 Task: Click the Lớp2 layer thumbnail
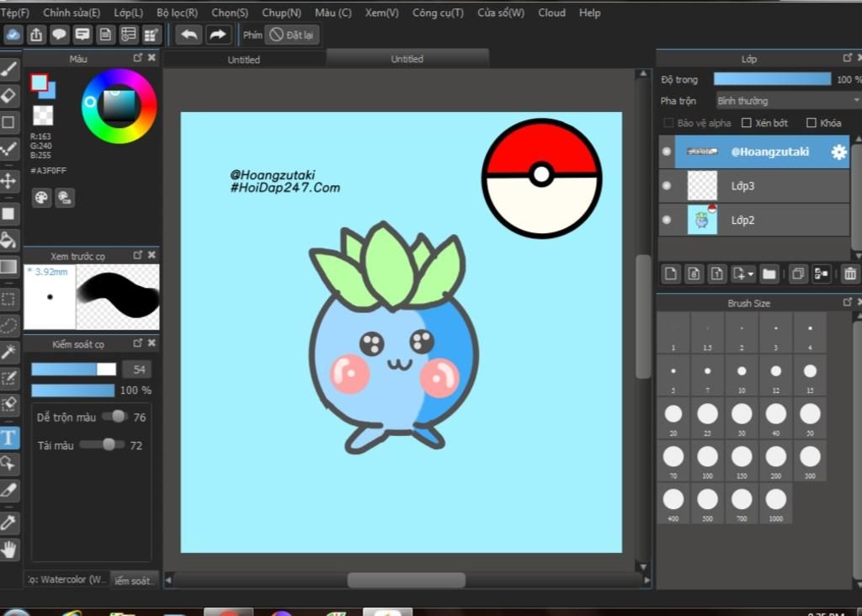click(702, 220)
